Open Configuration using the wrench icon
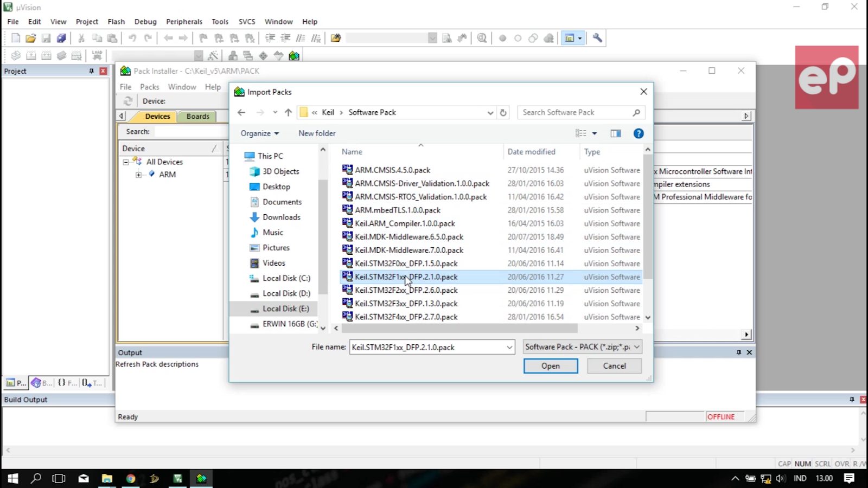Image resolution: width=868 pixels, height=488 pixels. [x=597, y=38]
